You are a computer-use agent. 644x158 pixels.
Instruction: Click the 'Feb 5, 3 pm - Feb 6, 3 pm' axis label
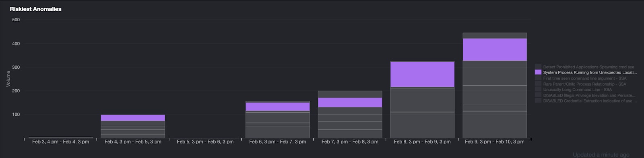(205, 142)
